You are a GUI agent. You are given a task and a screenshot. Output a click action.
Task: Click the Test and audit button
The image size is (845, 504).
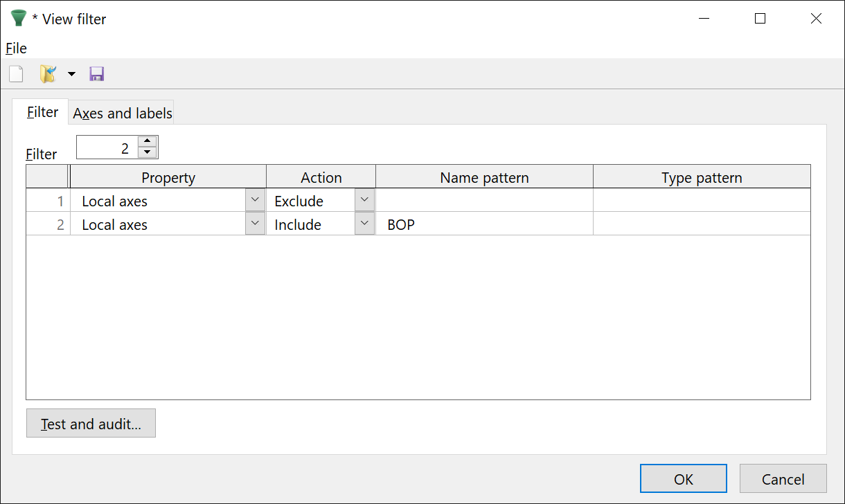[91, 424]
